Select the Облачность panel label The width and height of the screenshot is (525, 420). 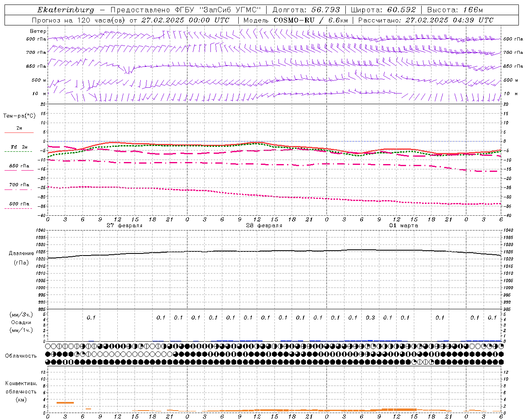point(21,356)
